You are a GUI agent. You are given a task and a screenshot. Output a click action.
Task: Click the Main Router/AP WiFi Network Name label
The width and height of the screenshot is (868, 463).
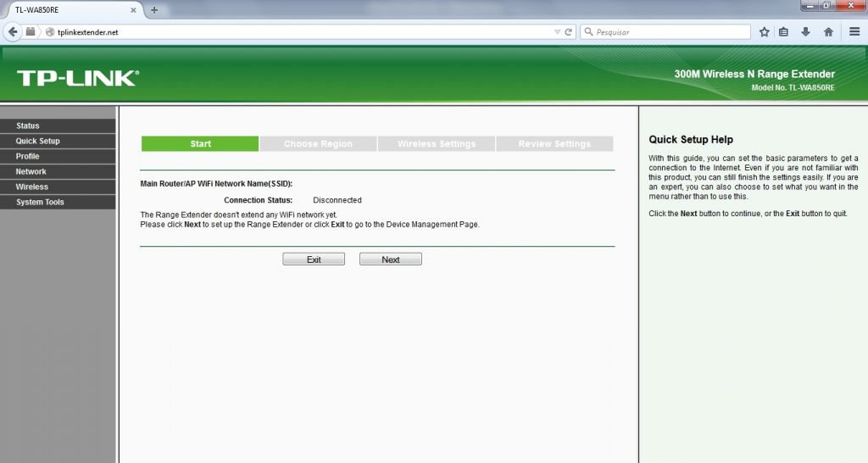click(x=216, y=183)
